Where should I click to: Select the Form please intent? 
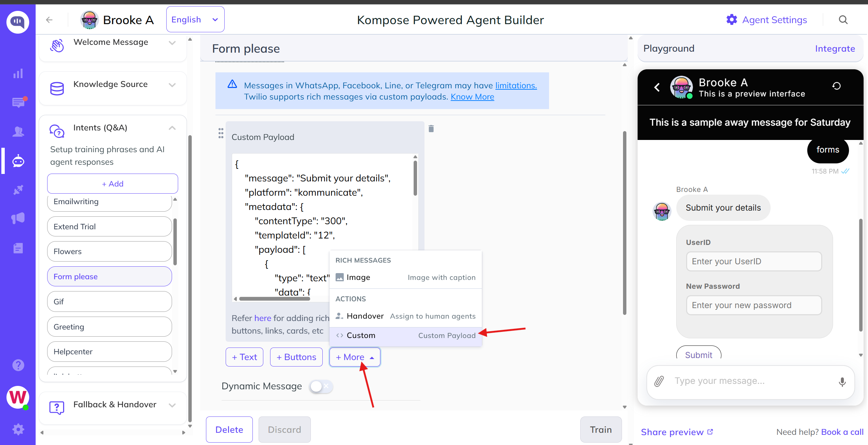coord(109,276)
